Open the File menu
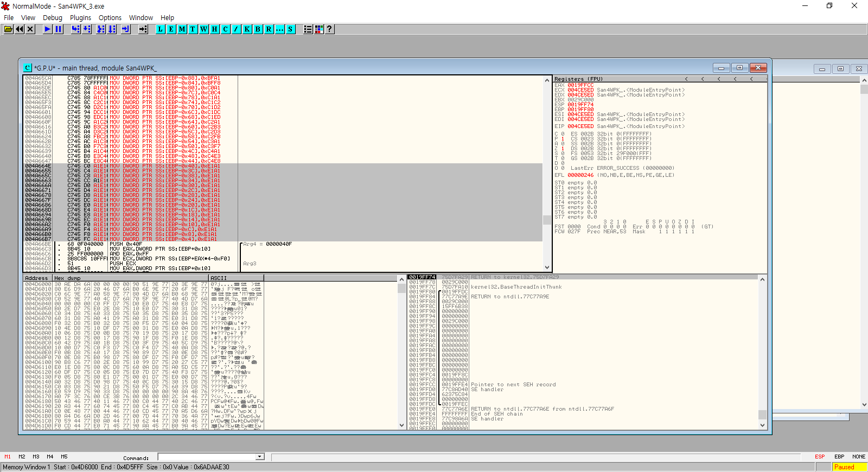The height and width of the screenshot is (472, 868). click(x=9, y=18)
